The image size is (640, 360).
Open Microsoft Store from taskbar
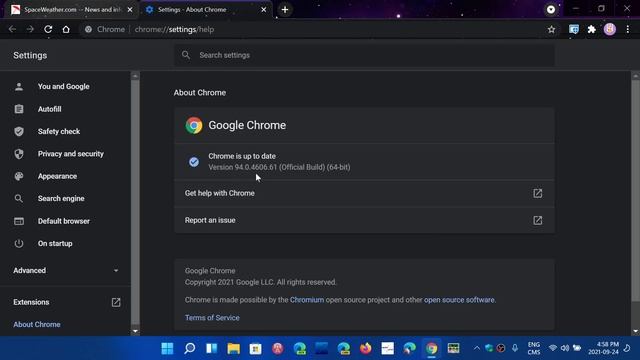tap(256, 348)
